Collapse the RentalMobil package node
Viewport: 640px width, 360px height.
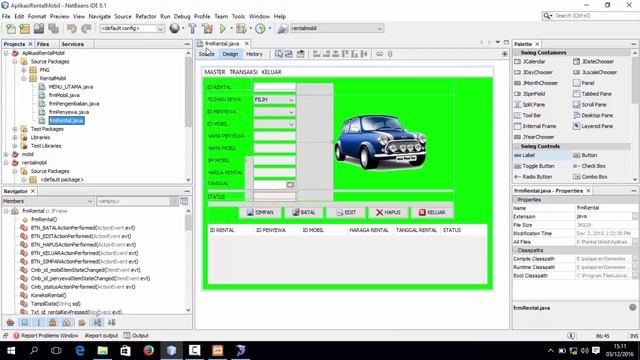click(x=24, y=78)
